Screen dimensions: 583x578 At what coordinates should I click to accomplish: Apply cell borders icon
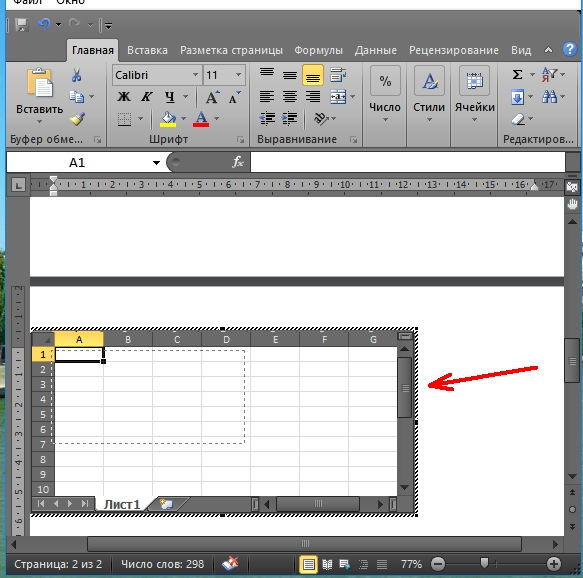click(x=124, y=119)
